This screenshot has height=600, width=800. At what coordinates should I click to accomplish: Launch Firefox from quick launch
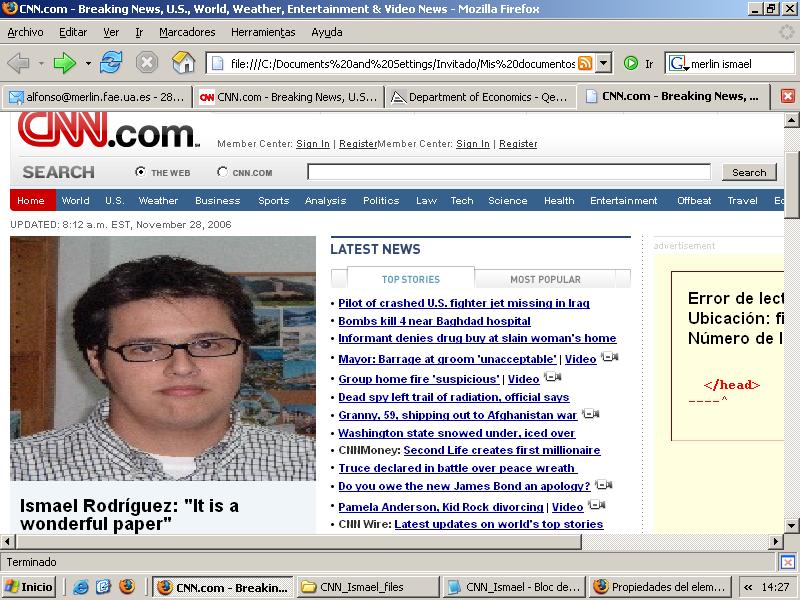pos(127,587)
